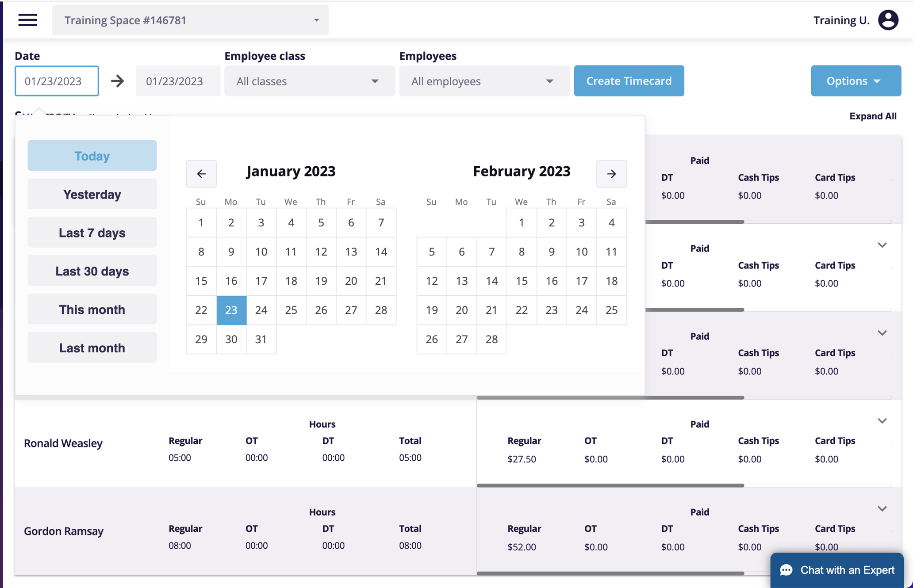This screenshot has width=913, height=588.
Task: Click Ronald Weasley's horizontal scrollbar
Action: click(x=610, y=485)
